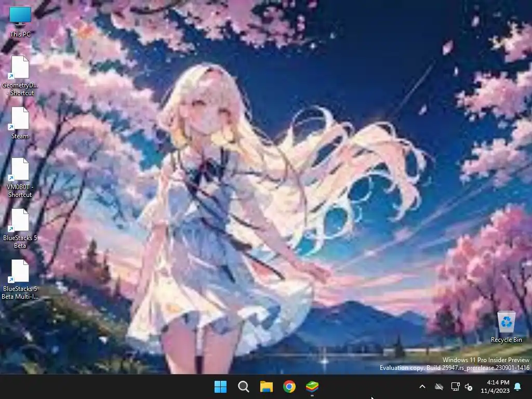Open notifications bell icon

coord(518,387)
